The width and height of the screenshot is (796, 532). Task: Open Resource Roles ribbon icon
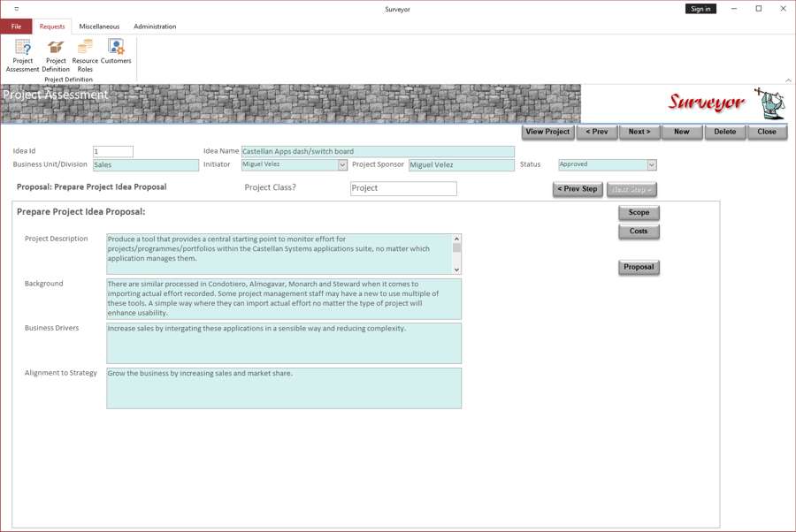(85, 56)
